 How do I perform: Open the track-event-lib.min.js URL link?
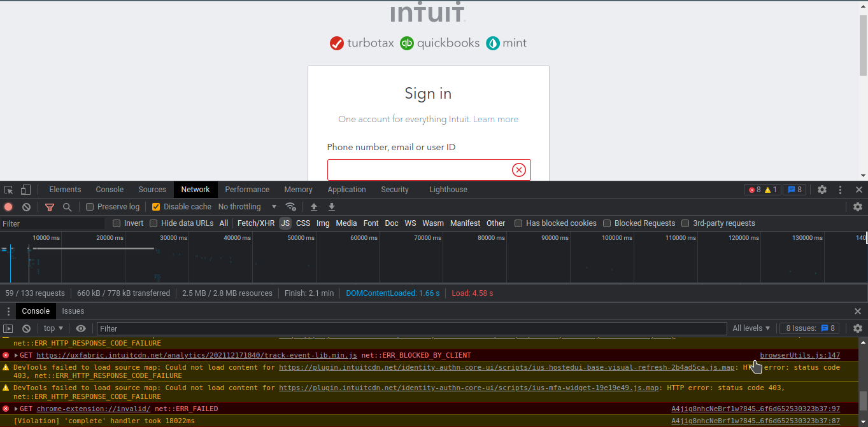click(x=197, y=356)
